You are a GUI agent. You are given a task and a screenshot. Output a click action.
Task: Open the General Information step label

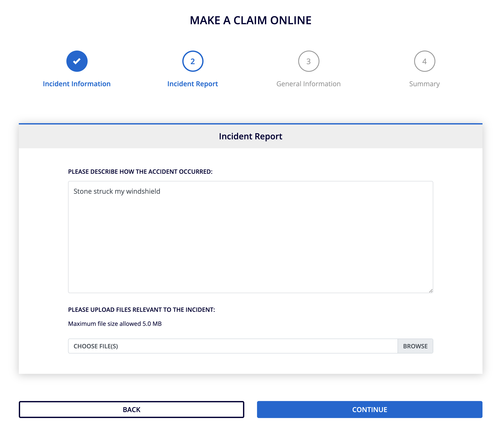tap(308, 84)
